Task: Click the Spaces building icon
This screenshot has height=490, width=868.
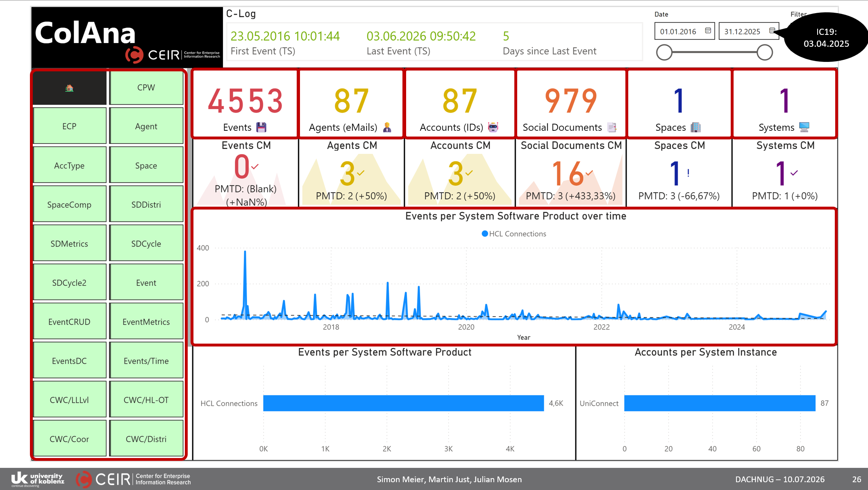Action: (x=695, y=128)
